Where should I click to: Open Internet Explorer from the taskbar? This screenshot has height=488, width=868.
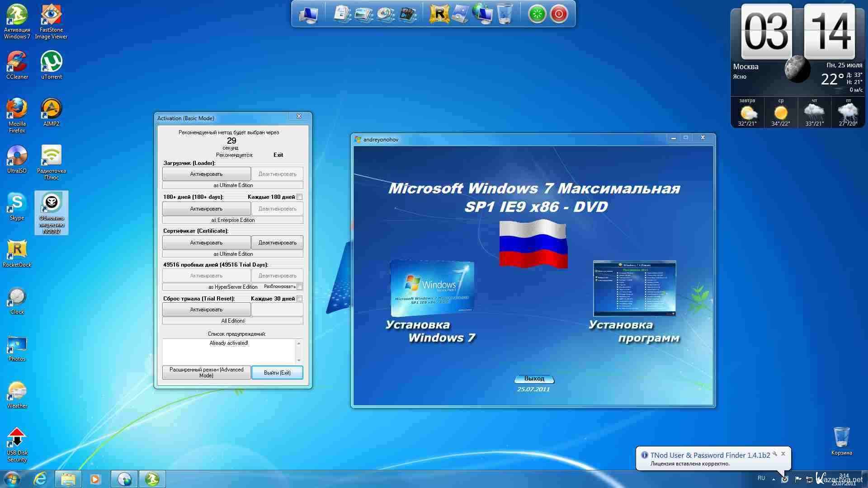click(x=41, y=479)
